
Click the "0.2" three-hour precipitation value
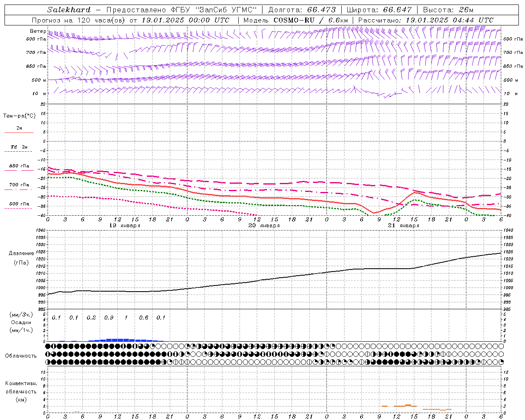91,318
